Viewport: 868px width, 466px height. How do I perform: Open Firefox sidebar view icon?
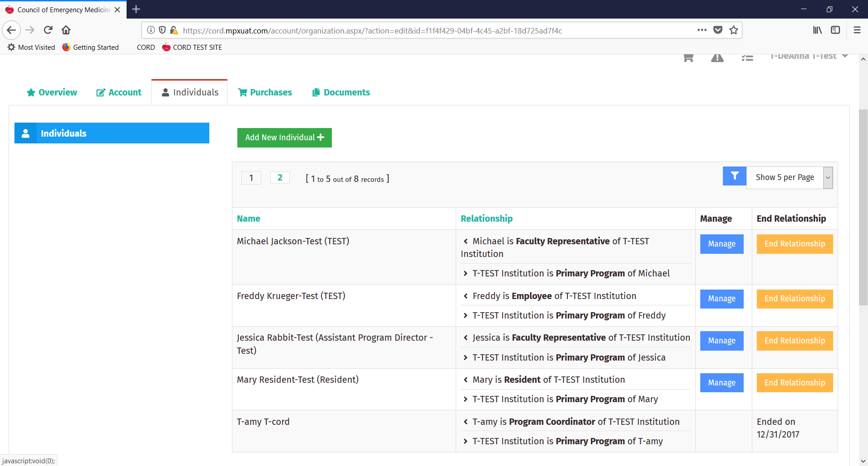tap(835, 30)
